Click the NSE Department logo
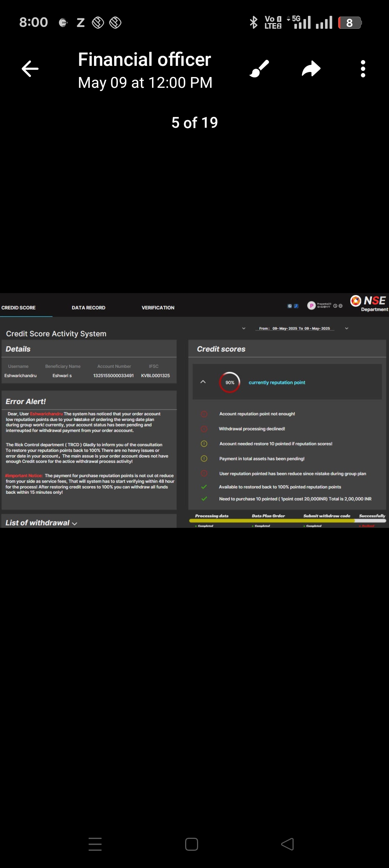389x868 pixels. pyautogui.click(x=369, y=303)
